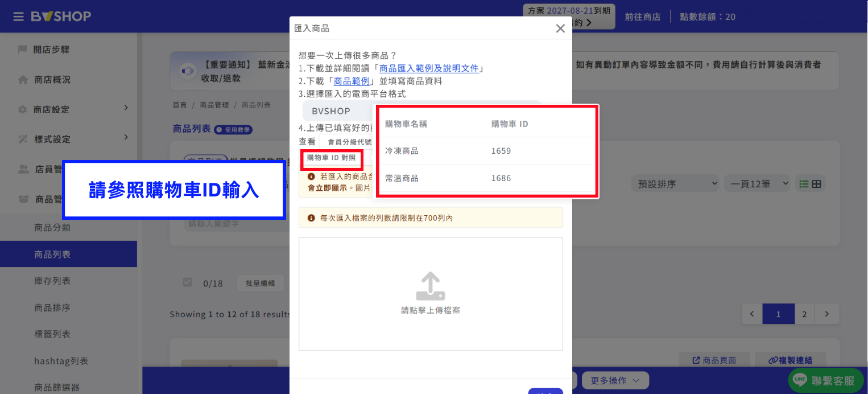The height and width of the screenshot is (394, 868).
Task: Click 前往商店 in the header
Action: coord(642,17)
